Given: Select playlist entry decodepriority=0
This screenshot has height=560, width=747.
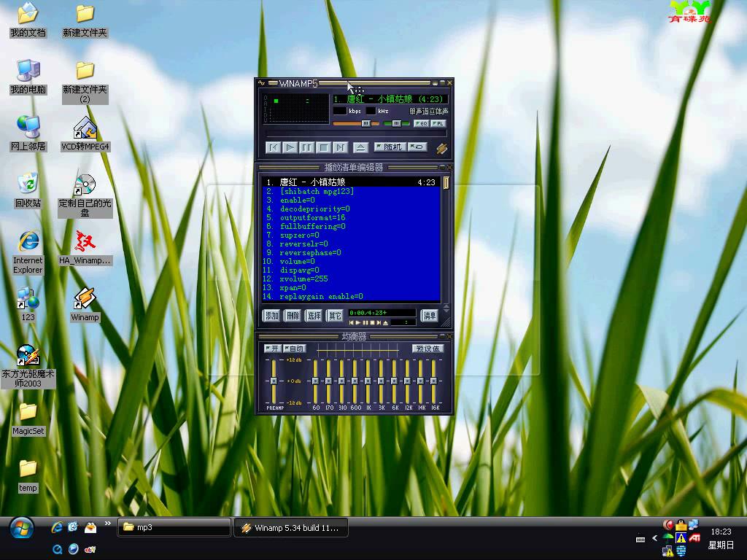Looking at the screenshot, I should tap(351, 209).
